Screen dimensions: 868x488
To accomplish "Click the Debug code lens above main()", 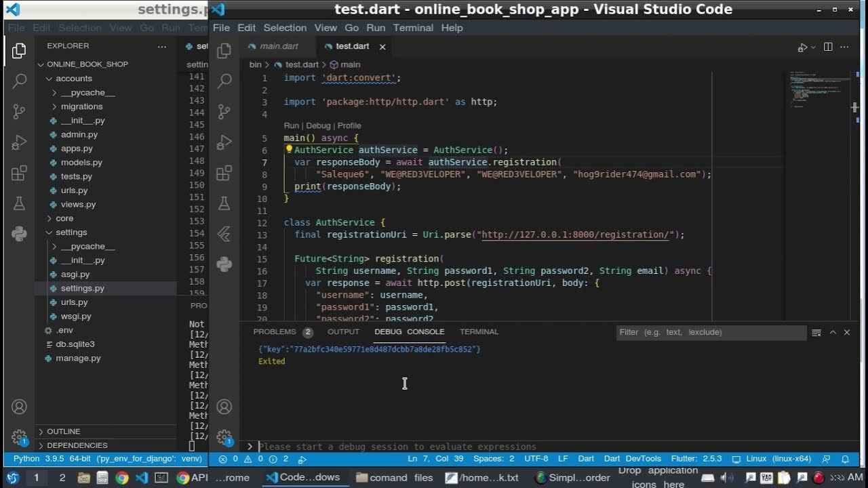I will pyautogui.click(x=318, y=126).
